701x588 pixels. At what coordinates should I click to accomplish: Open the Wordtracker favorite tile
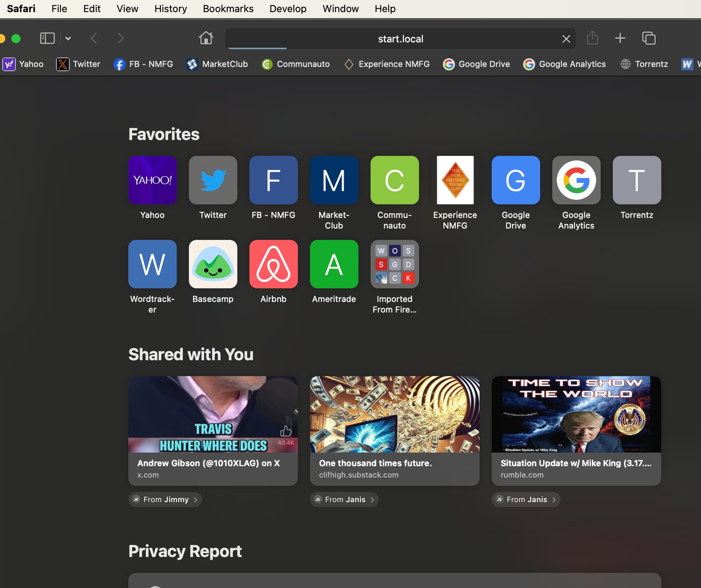pyautogui.click(x=152, y=264)
